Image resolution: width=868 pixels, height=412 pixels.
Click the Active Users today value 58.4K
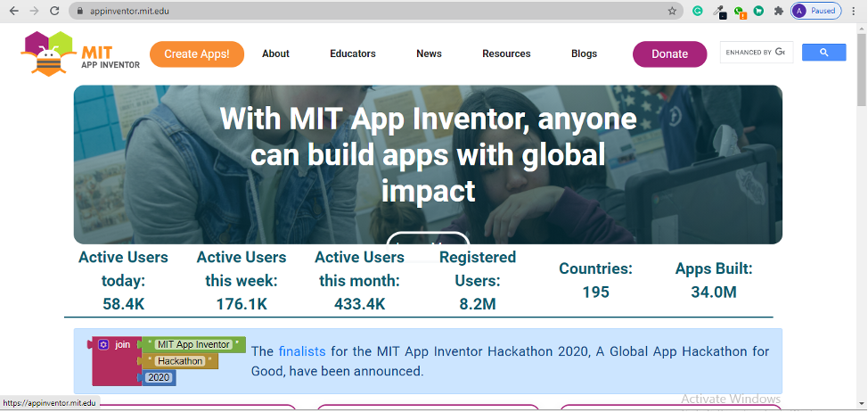tap(123, 303)
